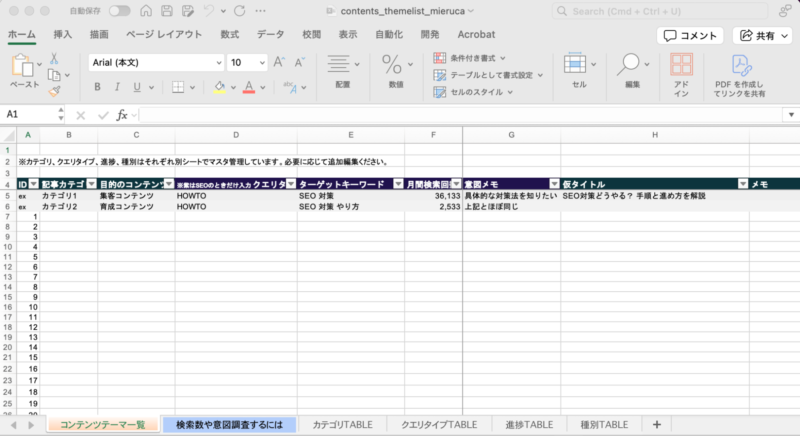This screenshot has height=436, width=800.
Task: Open the ID column filter dropdown
Action: tap(33, 184)
